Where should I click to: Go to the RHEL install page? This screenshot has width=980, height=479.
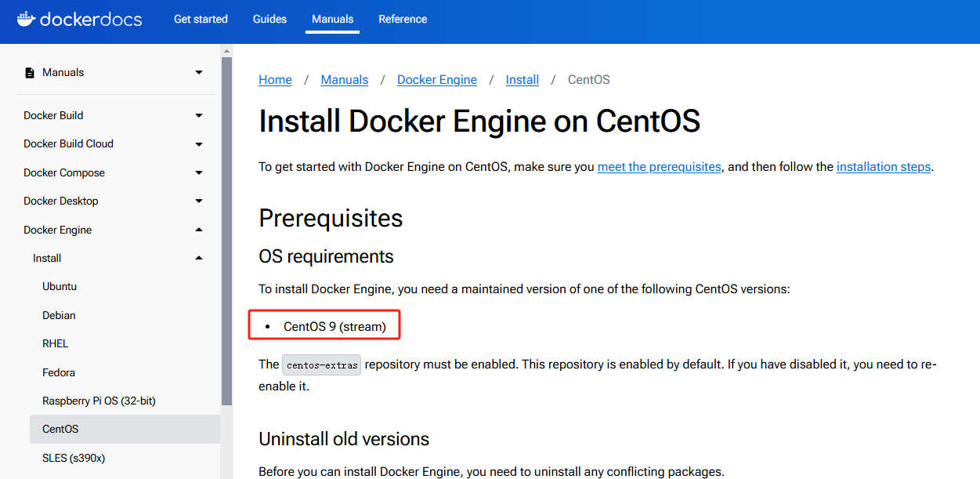[56, 343]
